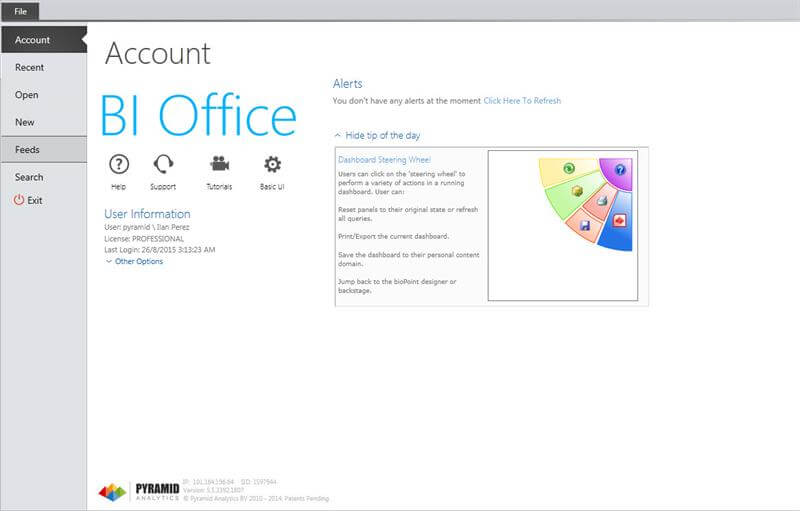Open Tutorials camera icon
The image size is (800, 511).
219,164
